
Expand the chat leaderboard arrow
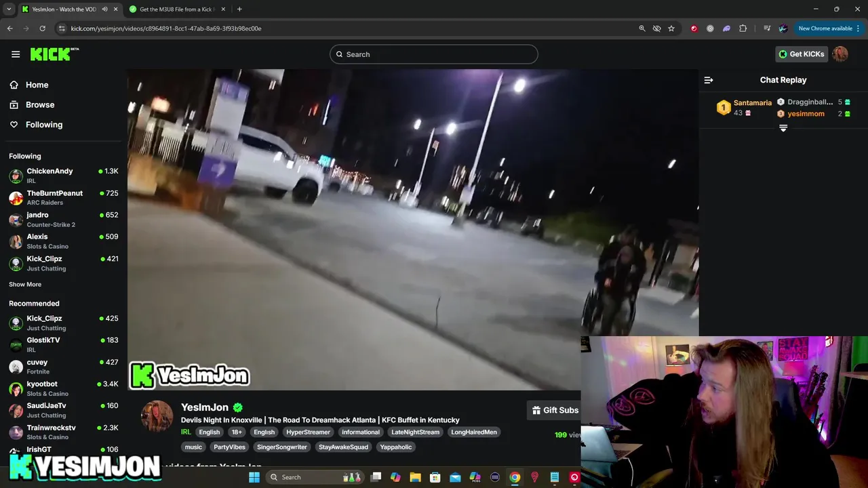(783, 128)
